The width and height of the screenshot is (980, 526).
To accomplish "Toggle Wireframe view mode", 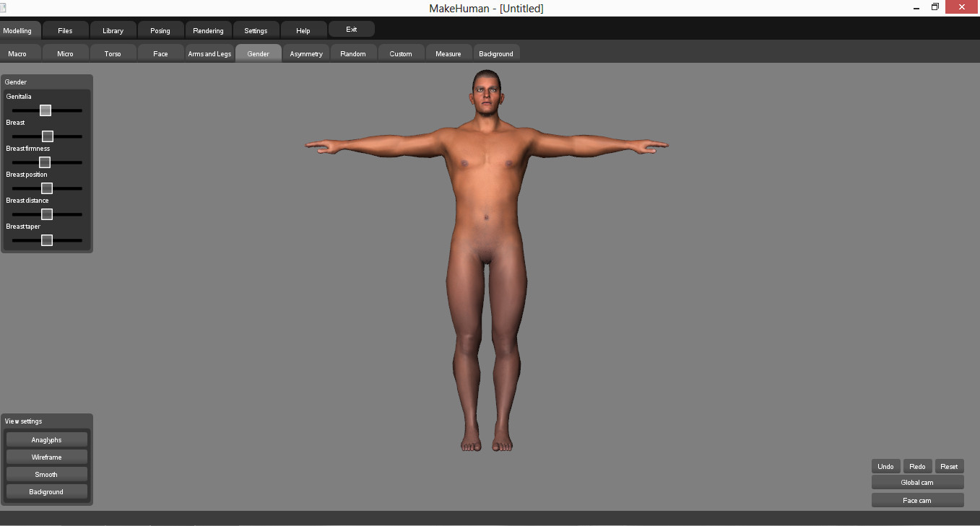I will click(x=46, y=457).
